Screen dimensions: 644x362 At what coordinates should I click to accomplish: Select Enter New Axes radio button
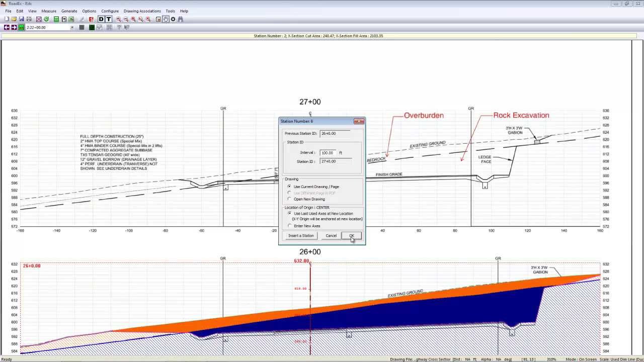(303, 226)
